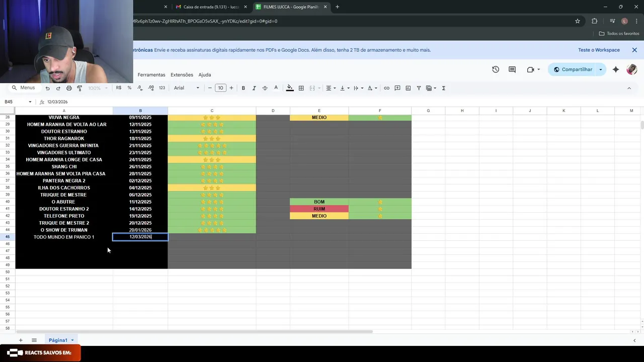Click Teste o Workspace link
Viewport: 644px width, 362px height.
click(599, 50)
